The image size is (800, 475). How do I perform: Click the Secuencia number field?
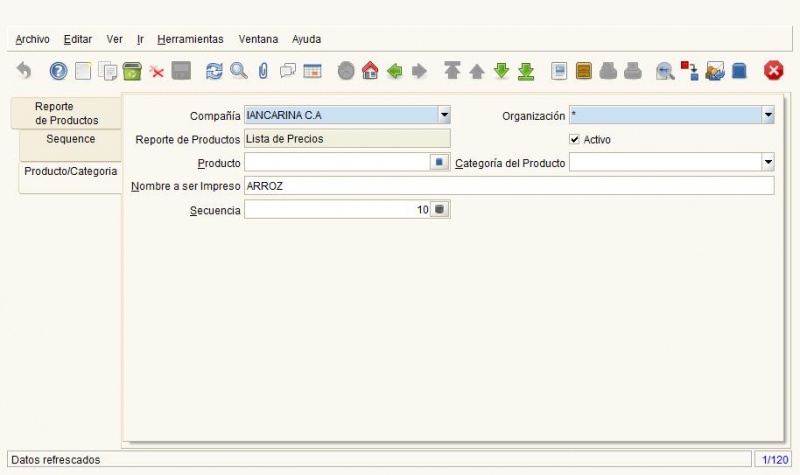(x=337, y=210)
